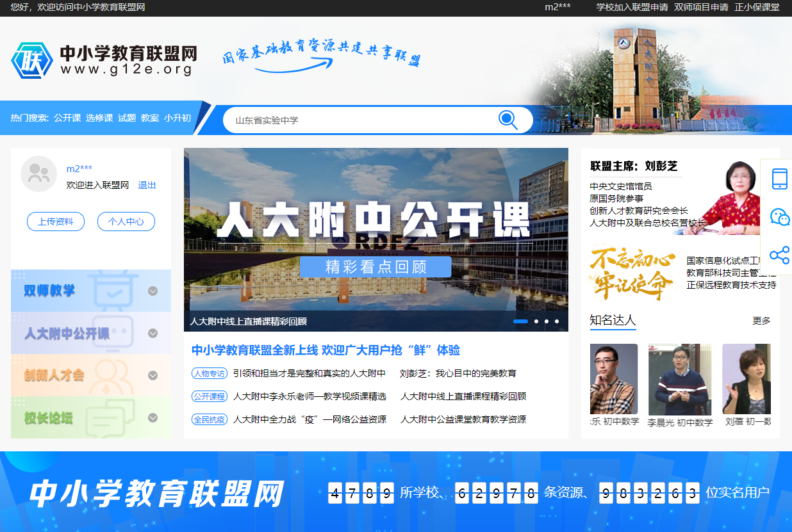Screen dimensions: 792x532
Task: Click the 中小学教育联盟网 hexagon logo
Action: [x=32, y=61]
